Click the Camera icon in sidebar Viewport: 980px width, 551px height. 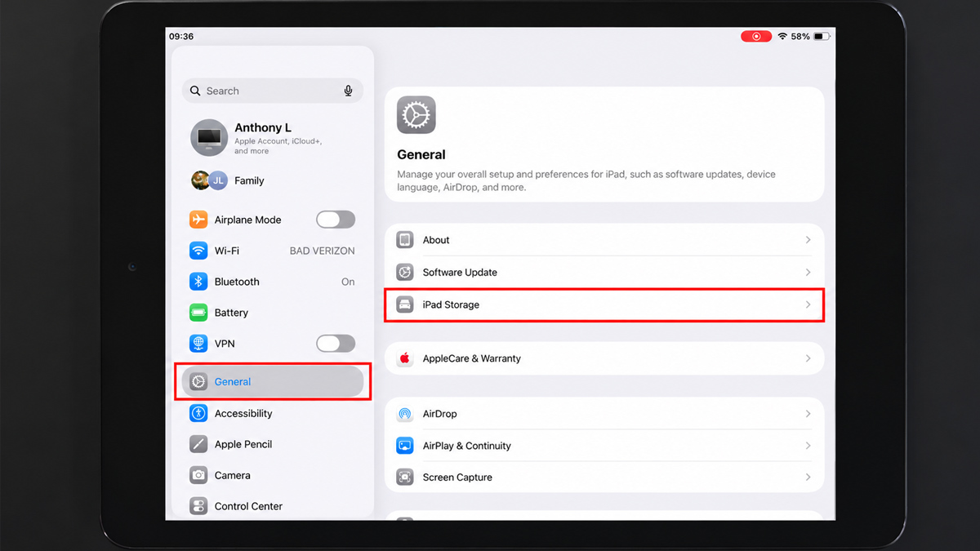click(198, 475)
